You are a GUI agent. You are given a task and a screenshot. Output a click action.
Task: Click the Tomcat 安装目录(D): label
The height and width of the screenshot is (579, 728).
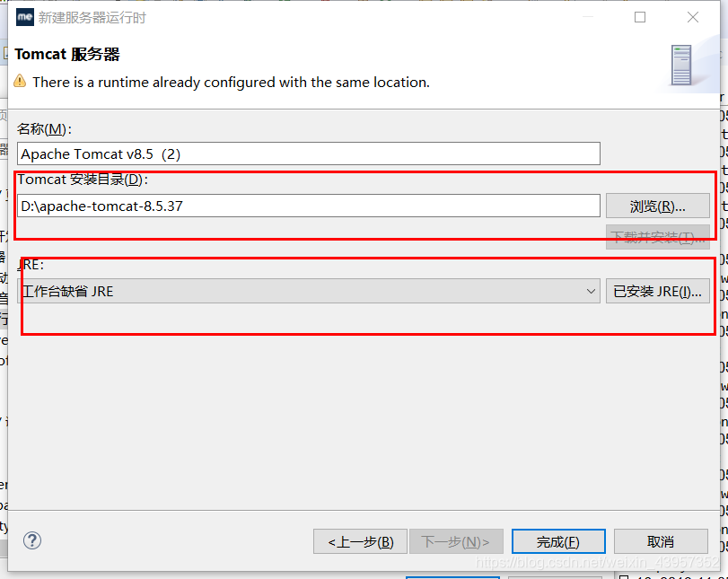[83, 180]
